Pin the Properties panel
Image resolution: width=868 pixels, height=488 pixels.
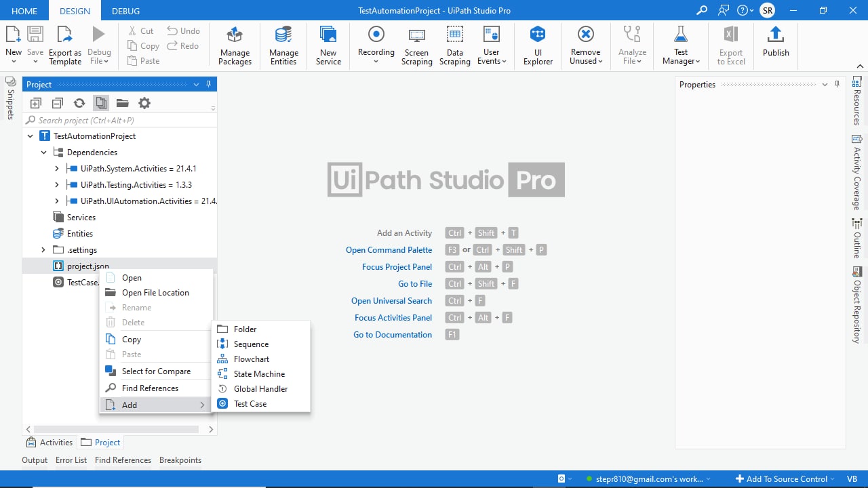[837, 84]
